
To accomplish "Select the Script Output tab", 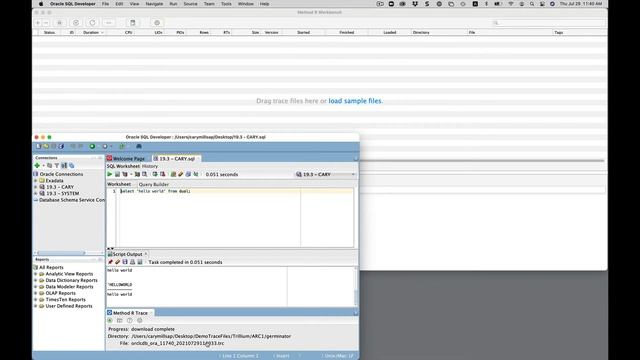I will click(x=127, y=254).
